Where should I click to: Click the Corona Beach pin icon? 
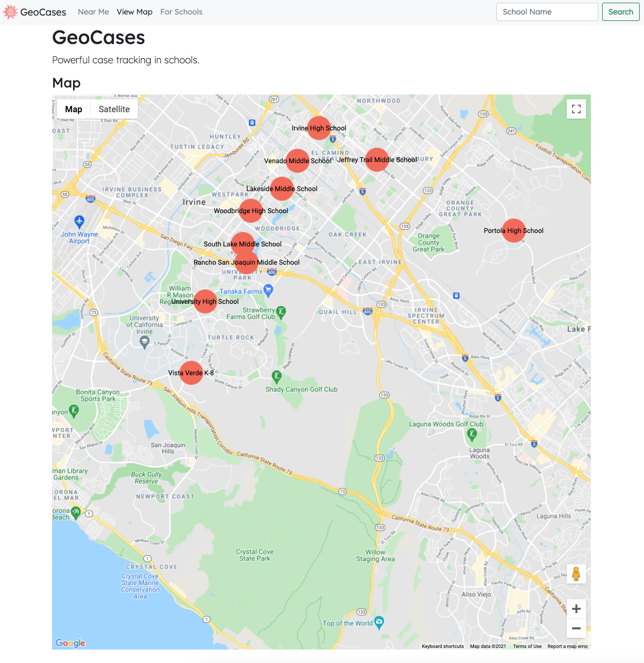76,513
